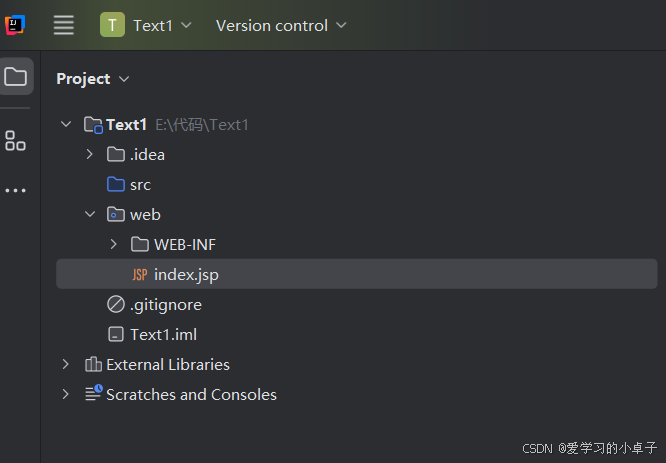The image size is (666, 463).
Task: Select the Text1.iml file
Action: pos(163,334)
